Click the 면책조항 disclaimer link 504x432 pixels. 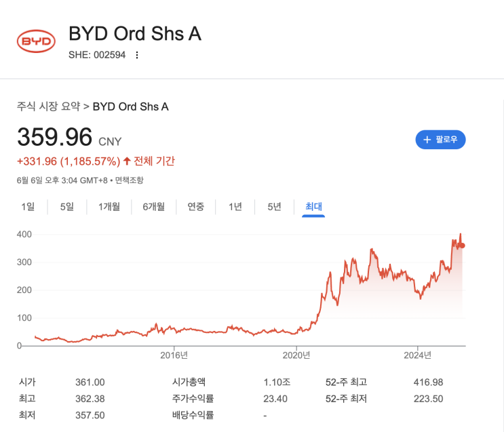pos(129,180)
